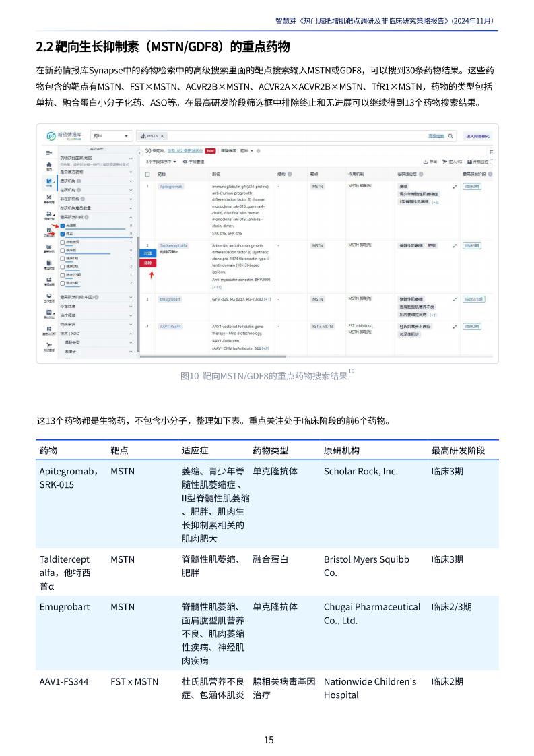The height and width of the screenshot is (756, 534).
Task: Click '临床2/3期' cell in Emugrobart row
Action: coord(452,607)
